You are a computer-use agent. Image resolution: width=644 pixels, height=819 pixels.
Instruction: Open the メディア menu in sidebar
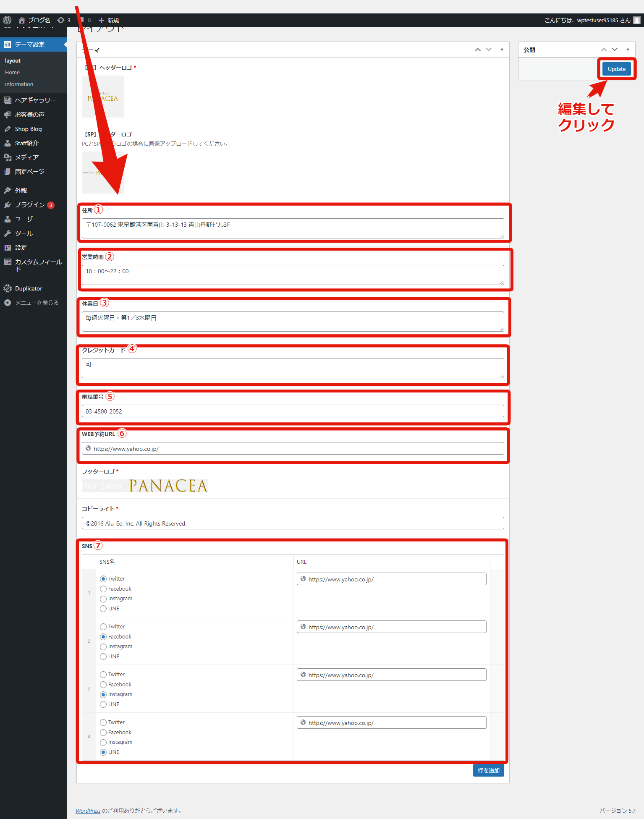[27, 157]
